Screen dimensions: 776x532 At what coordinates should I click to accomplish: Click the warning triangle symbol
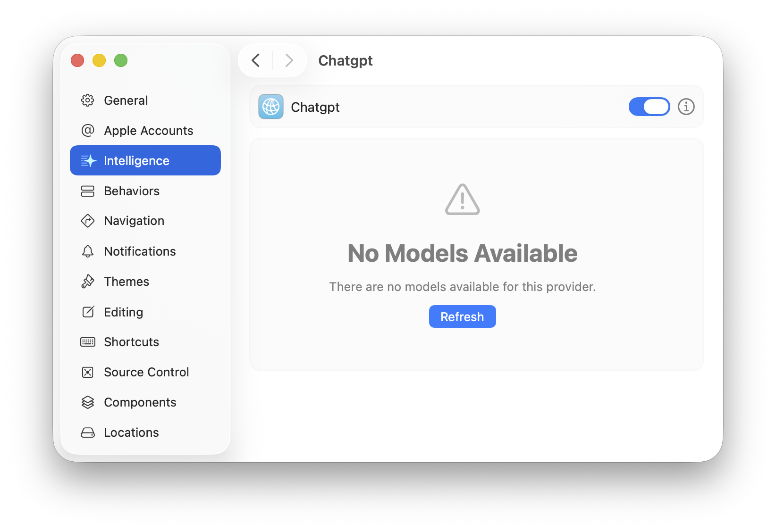point(462,200)
